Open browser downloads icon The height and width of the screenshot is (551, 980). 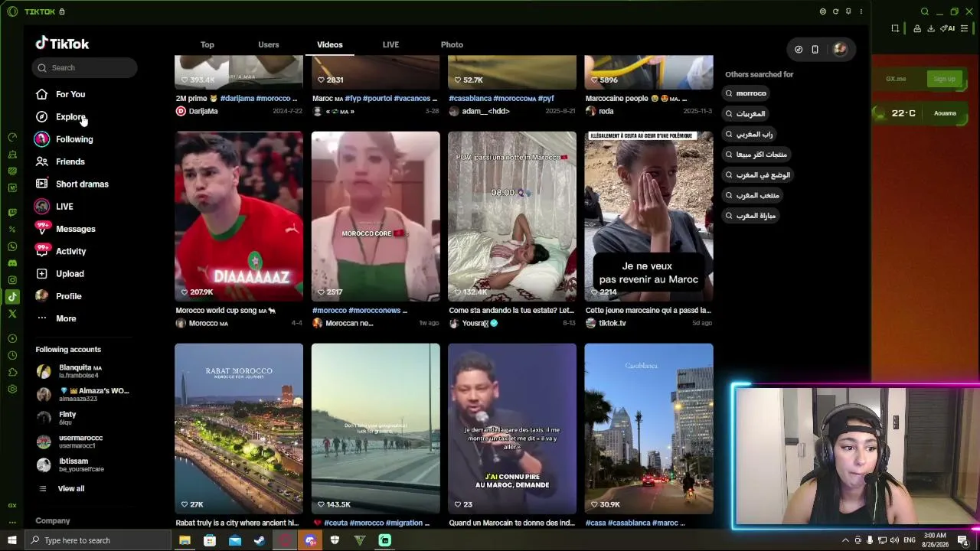pyautogui.click(x=931, y=28)
